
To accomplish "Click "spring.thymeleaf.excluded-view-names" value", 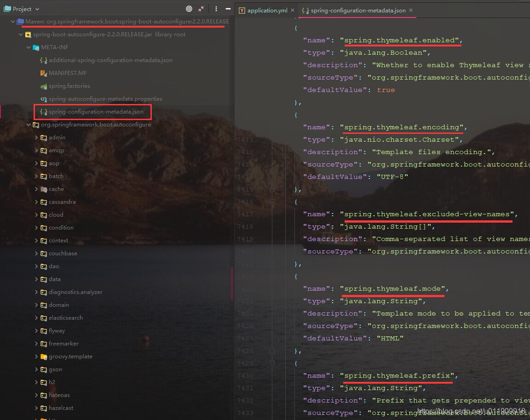I will (427, 214).
